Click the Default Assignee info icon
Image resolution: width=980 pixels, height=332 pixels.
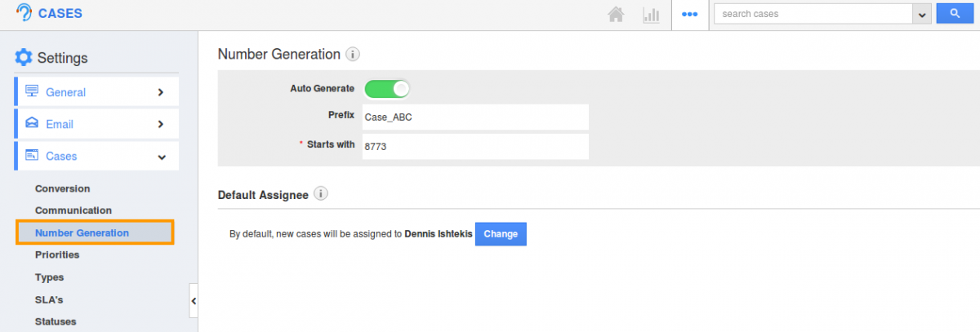click(321, 194)
